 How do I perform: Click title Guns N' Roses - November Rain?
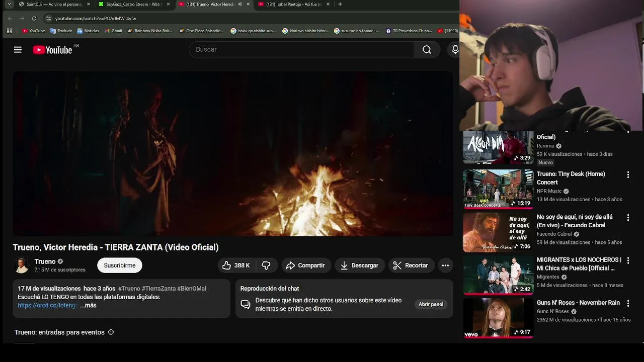click(578, 303)
